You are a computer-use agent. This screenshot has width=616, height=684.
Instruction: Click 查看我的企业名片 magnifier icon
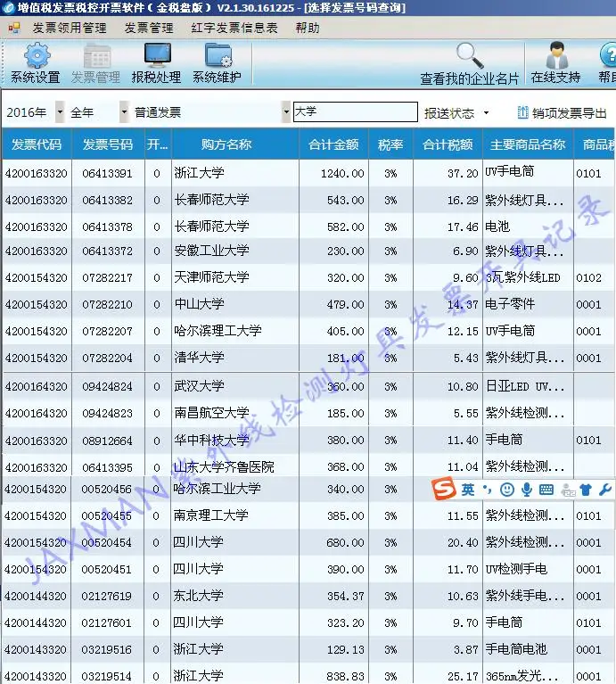[470, 56]
